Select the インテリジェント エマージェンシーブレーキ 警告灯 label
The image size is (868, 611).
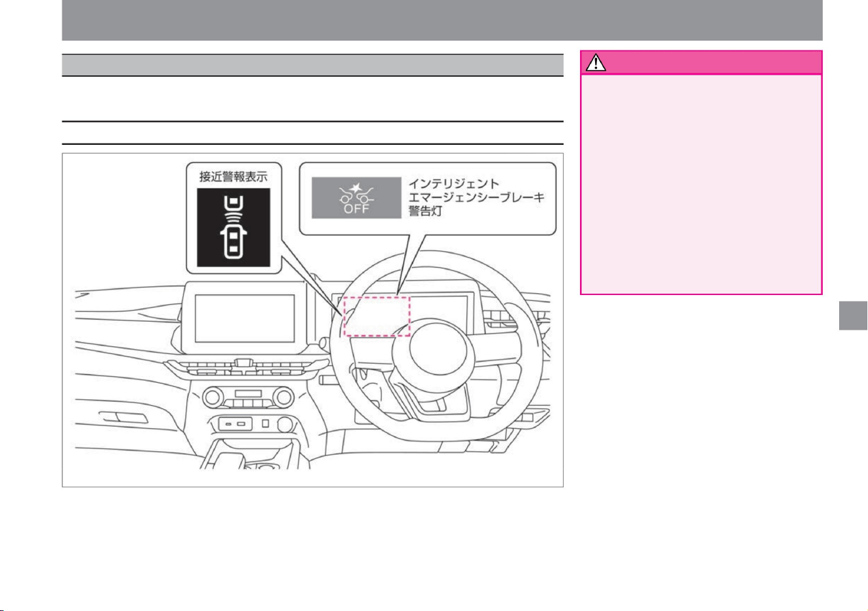pos(476,197)
